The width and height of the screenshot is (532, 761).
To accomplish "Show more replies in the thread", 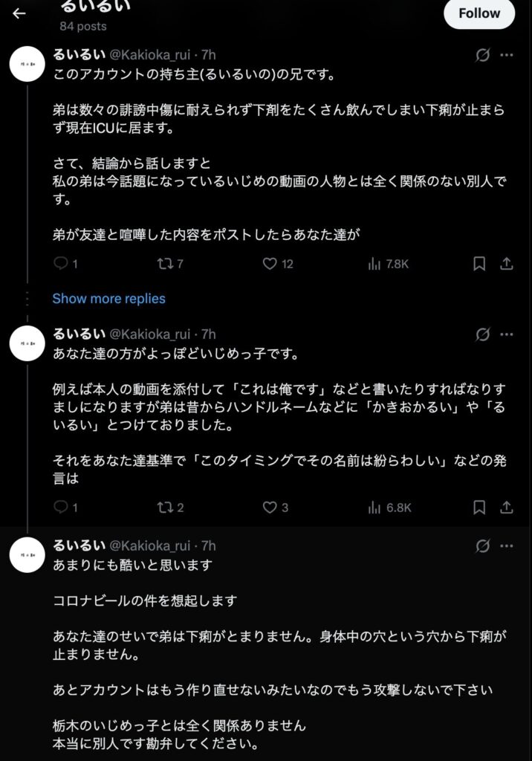I will [108, 299].
